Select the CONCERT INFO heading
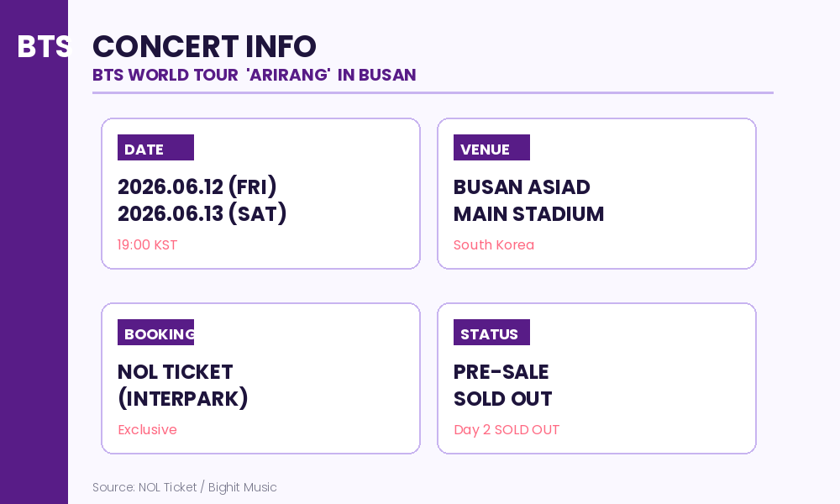The image size is (840, 504). pos(205,46)
